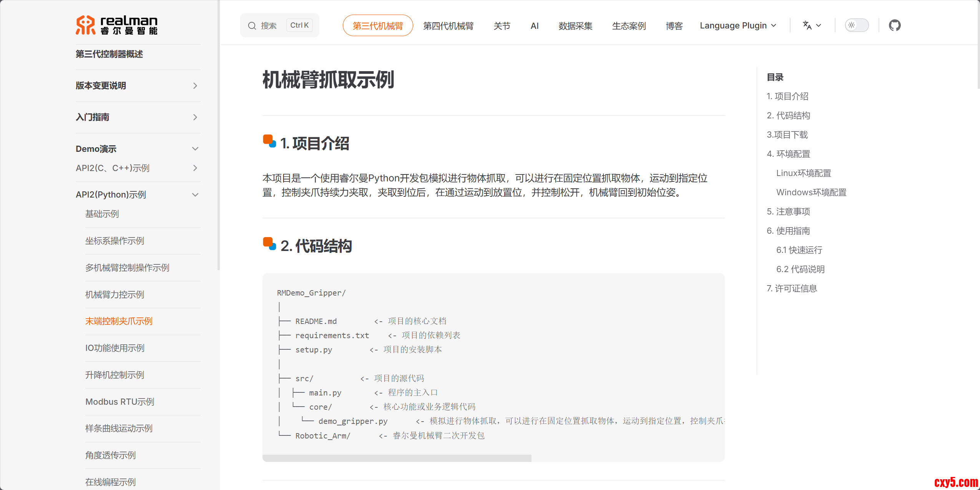This screenshot has width=980, height=490.
Task: Jump to 6.1 快速运行 in outline
Action: [x=799, y=250]
